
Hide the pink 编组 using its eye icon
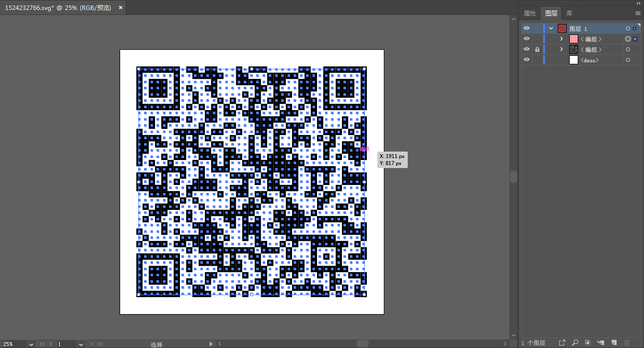click(x=527, y=39)
